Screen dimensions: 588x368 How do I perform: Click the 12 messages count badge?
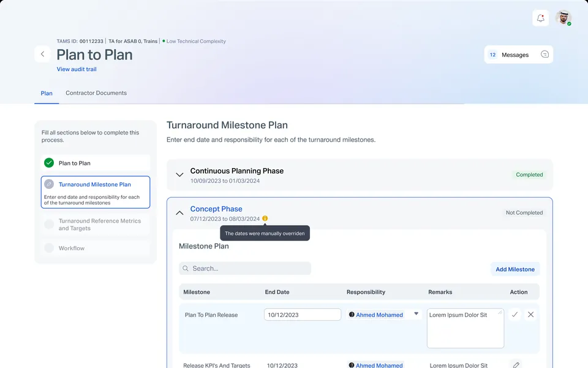(492, 55)
